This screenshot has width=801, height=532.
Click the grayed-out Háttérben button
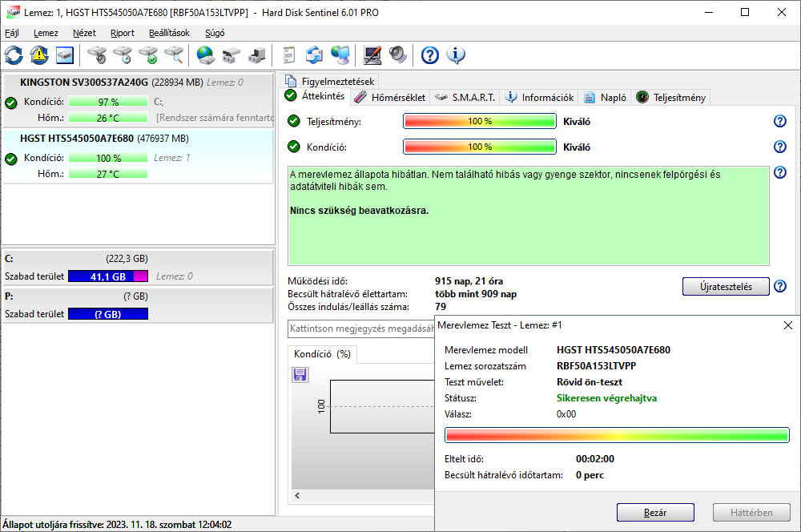751,512
